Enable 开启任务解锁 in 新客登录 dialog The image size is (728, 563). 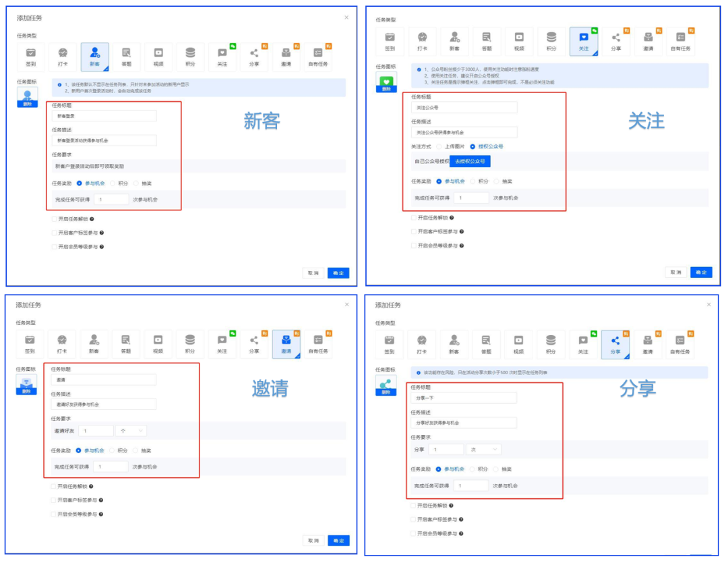coord(55,219)
